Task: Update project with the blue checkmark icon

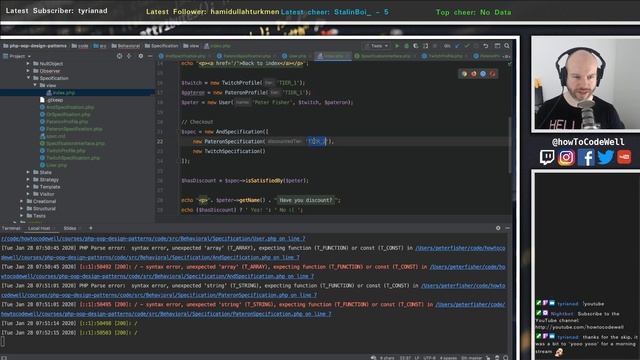Action: click(457, 46)
